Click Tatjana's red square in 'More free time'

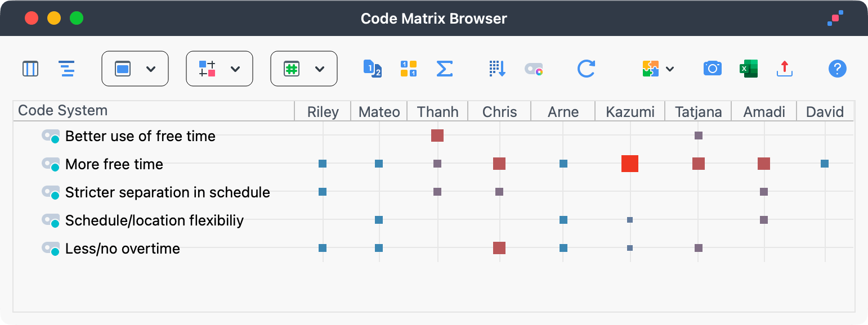pos(699,164)
